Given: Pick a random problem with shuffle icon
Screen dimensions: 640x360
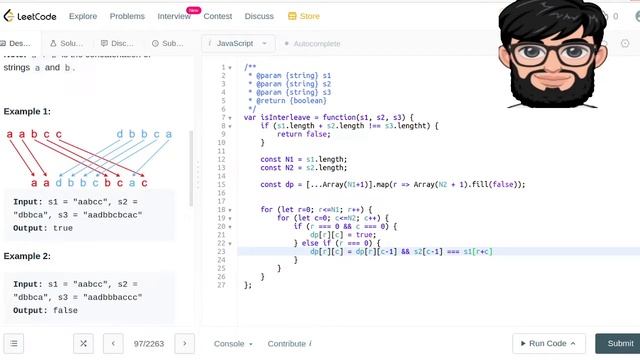Looking at the screenshot, I should pos(83,344).
